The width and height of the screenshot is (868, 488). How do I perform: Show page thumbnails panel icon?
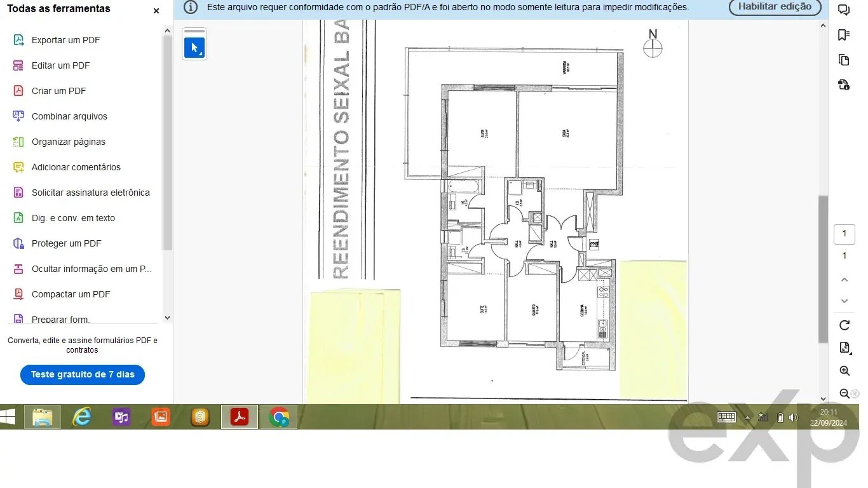844,60
